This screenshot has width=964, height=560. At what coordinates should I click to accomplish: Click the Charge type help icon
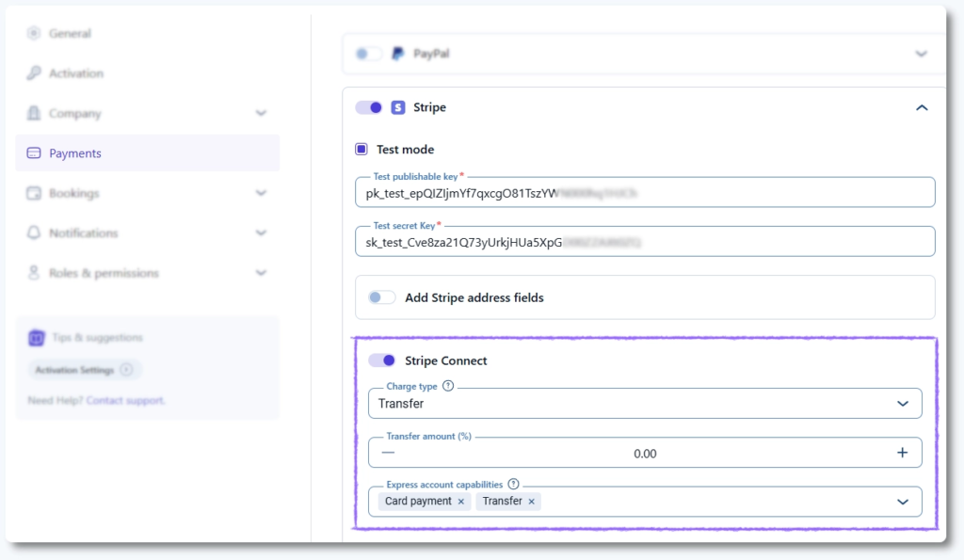click(448, 386)
